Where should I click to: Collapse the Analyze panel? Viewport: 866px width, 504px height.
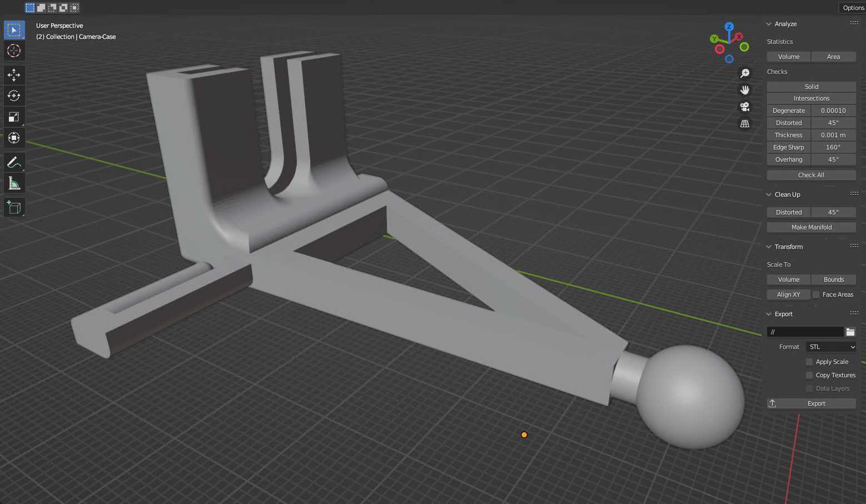pyautogui.click(x=769, y=24)
